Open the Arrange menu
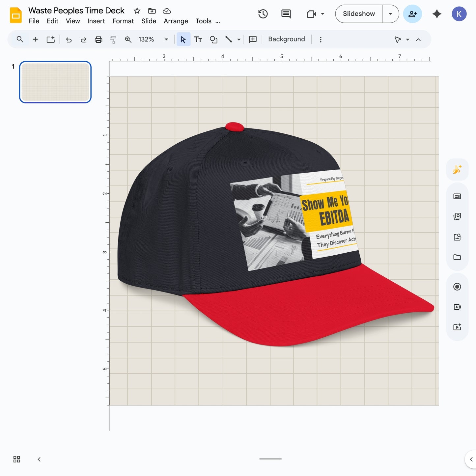The image size is (476, 476). (176, 21)
